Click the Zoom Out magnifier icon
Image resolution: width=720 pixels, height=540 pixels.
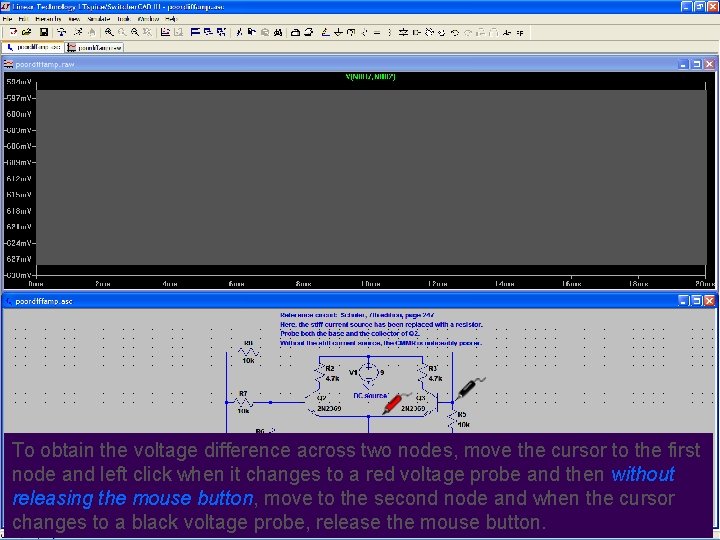pyautogui.click(x=135, y=32)
